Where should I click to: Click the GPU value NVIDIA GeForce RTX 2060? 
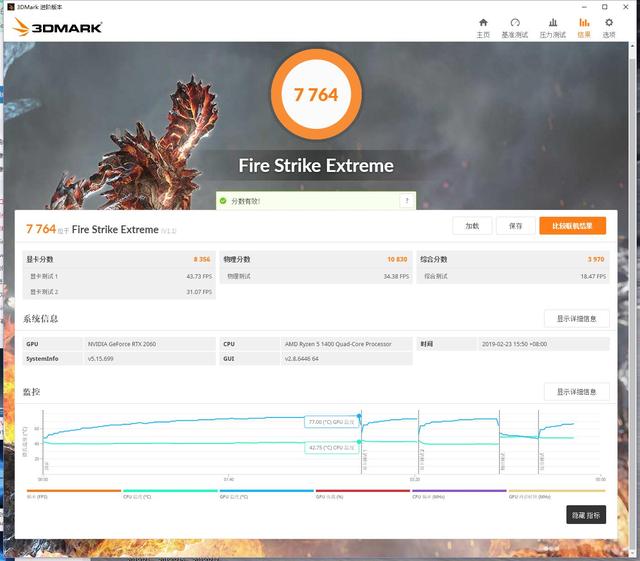pos(122,344)
